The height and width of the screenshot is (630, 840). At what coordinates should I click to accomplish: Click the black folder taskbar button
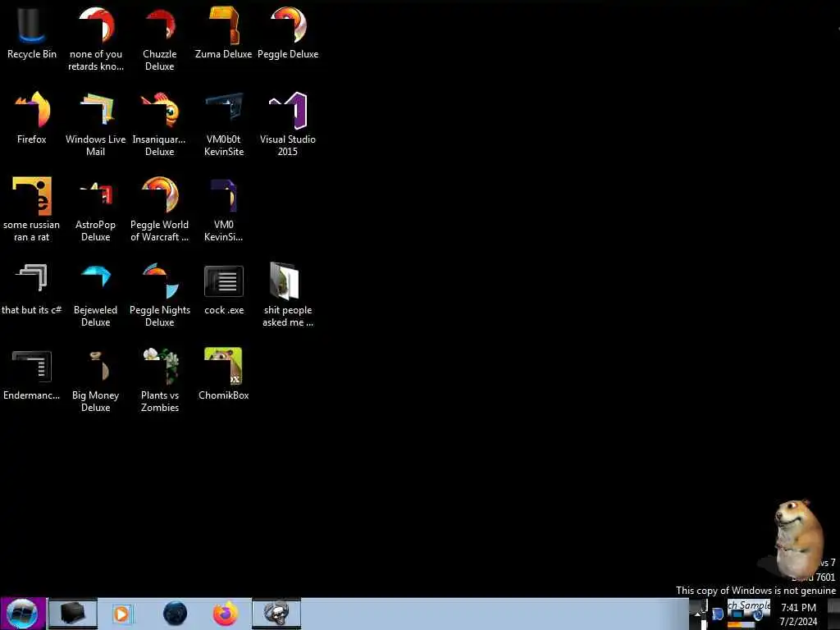pyautogui.click(x=73, y=614)
